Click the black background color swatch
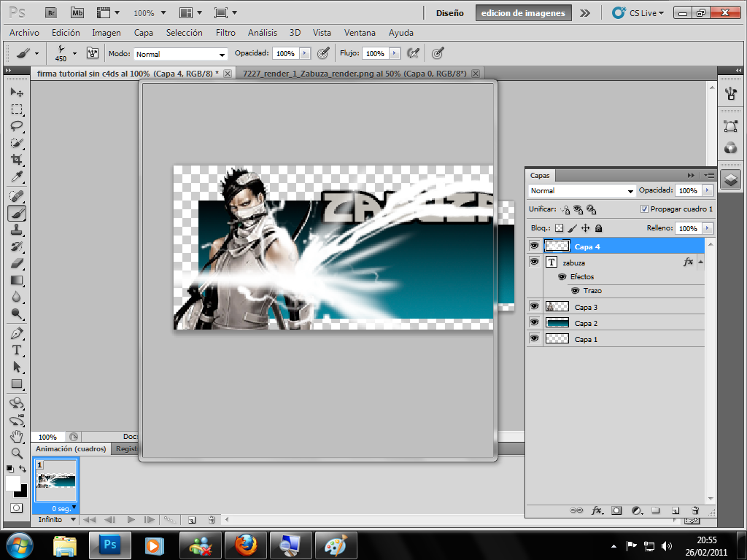Screen dimensions: 747x560 23,493
